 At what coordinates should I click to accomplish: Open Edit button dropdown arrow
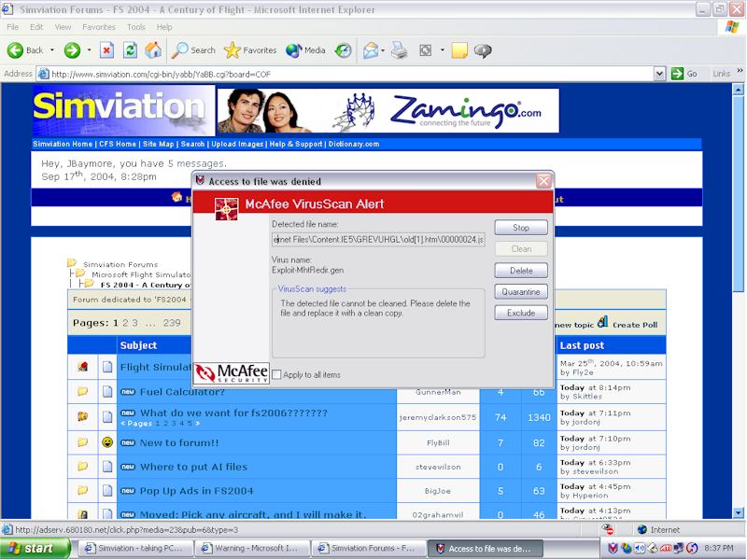point(442,50)
